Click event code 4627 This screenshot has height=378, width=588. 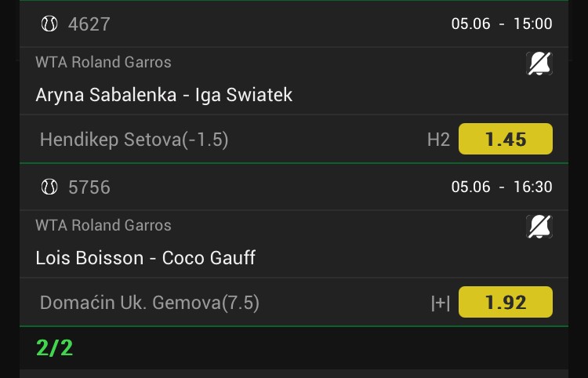point(89,24)
